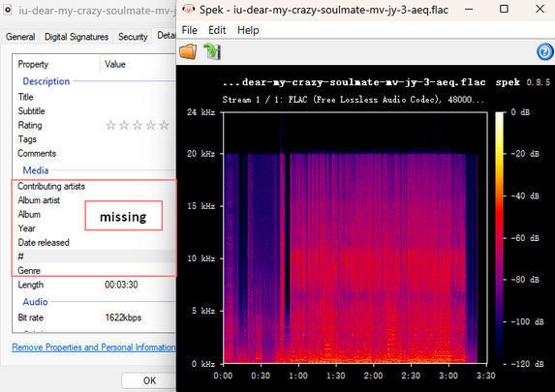Open a file with Spek folder icon
Viewport: 555px width, 392px height.
coord(188,51)
